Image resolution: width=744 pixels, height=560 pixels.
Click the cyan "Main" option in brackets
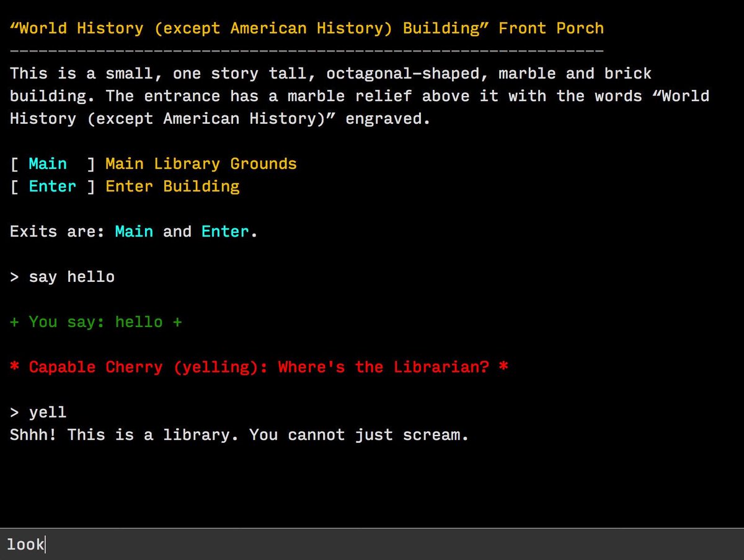[48, 164]
